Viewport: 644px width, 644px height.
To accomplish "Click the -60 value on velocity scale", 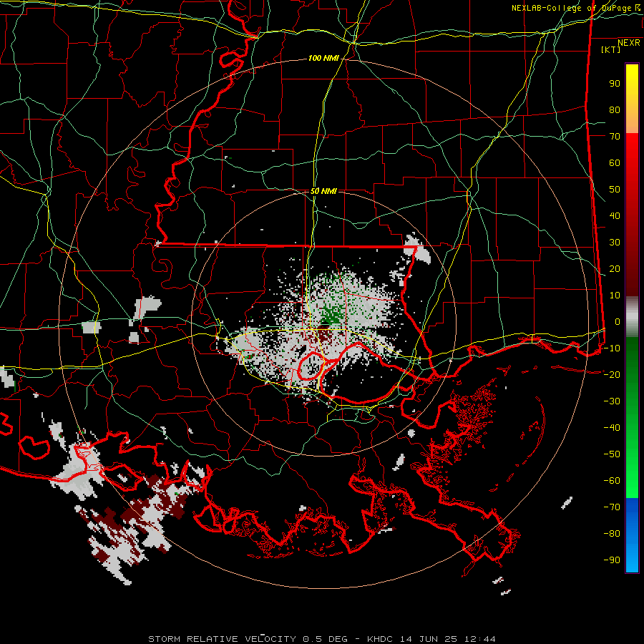I will [612, 481].
